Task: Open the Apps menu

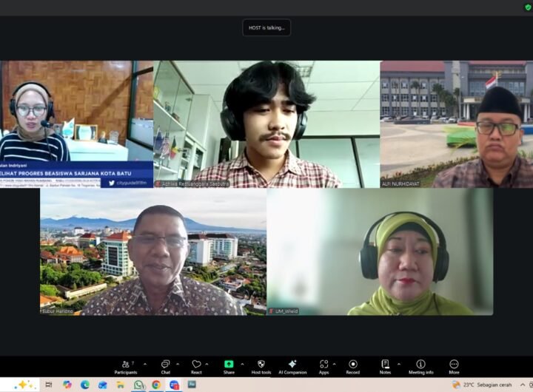Action: click(324, 366)
